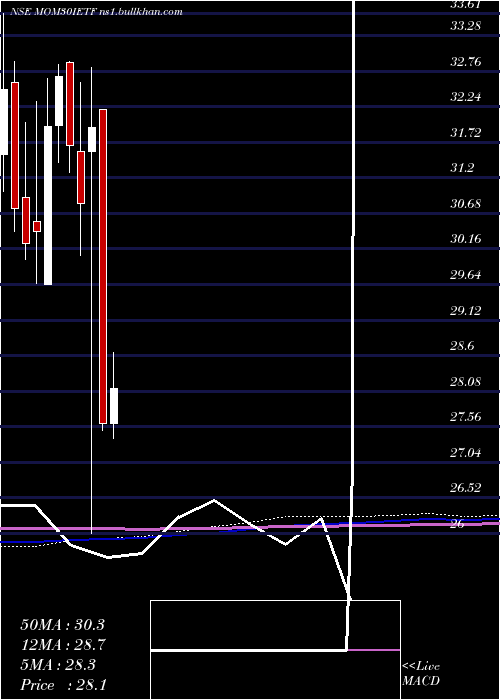Click the 33.28 price axis label
The width and height of the screenshot is (500, 700).
(x=465, y=26)
